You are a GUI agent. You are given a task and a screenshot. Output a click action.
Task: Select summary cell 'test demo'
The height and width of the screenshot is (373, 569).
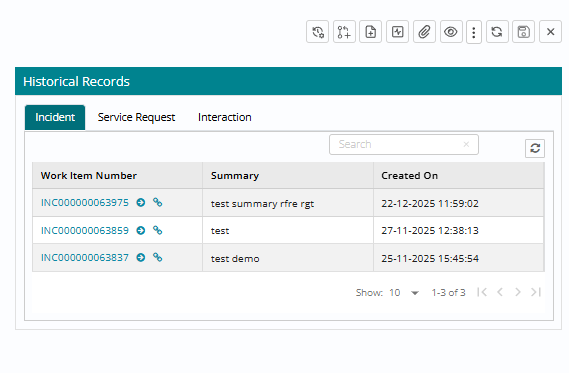tap(288, 258)
